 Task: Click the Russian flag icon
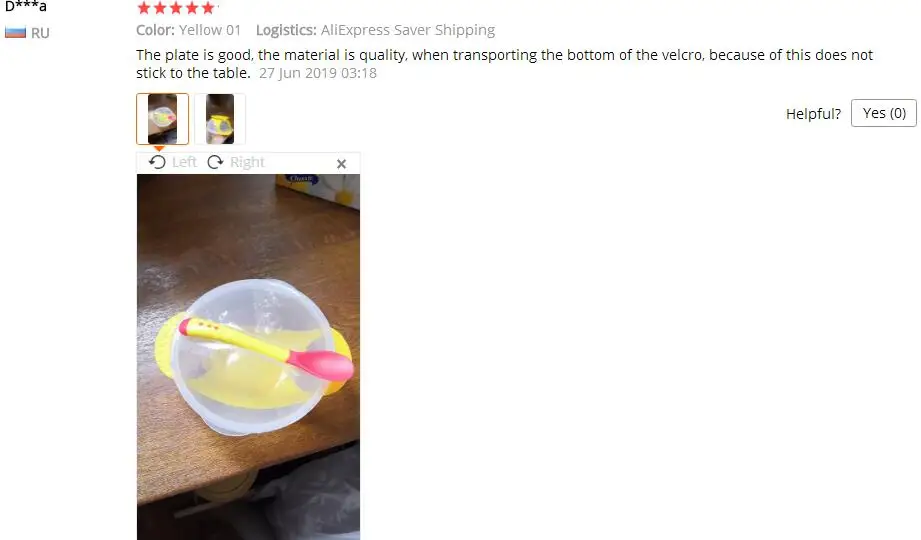pyautogui.click(x=15, y=32)
